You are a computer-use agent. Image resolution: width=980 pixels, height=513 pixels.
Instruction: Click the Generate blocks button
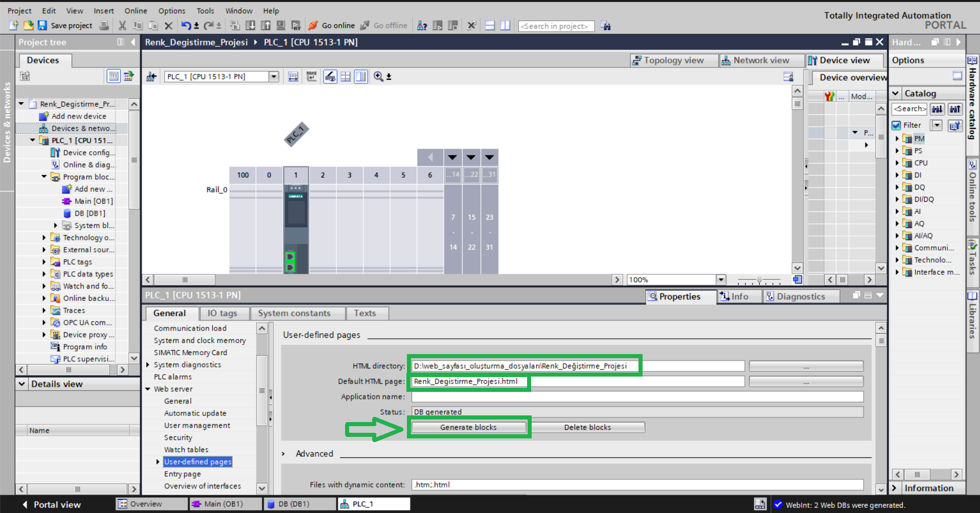click(x=468, y=427)
